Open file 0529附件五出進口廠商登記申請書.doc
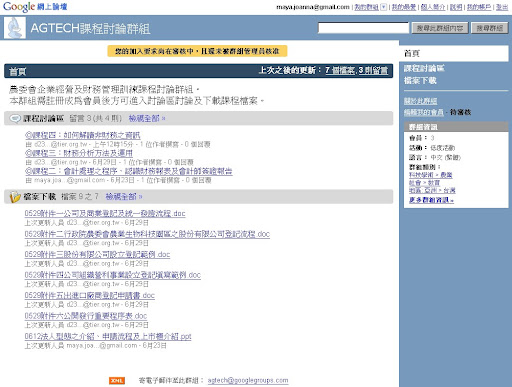The width and height of the screenshot is (512, 387). pos(89,295)
